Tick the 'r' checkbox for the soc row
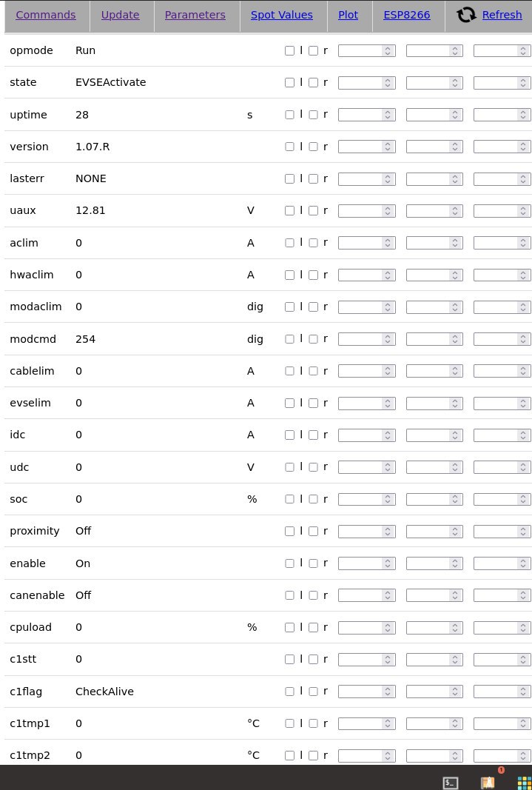 click(x=313, y=500)
